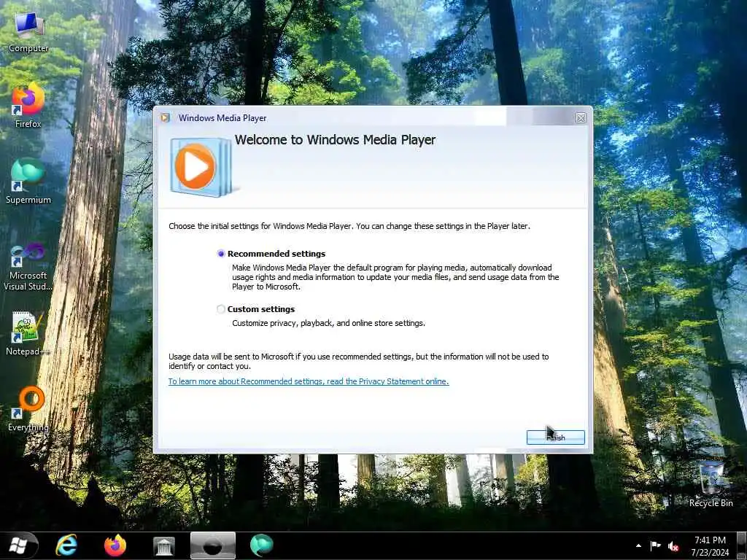The image size is (747, 560).
Task: Open Action Center flag in system tray
Action: [x=656, y=545]
